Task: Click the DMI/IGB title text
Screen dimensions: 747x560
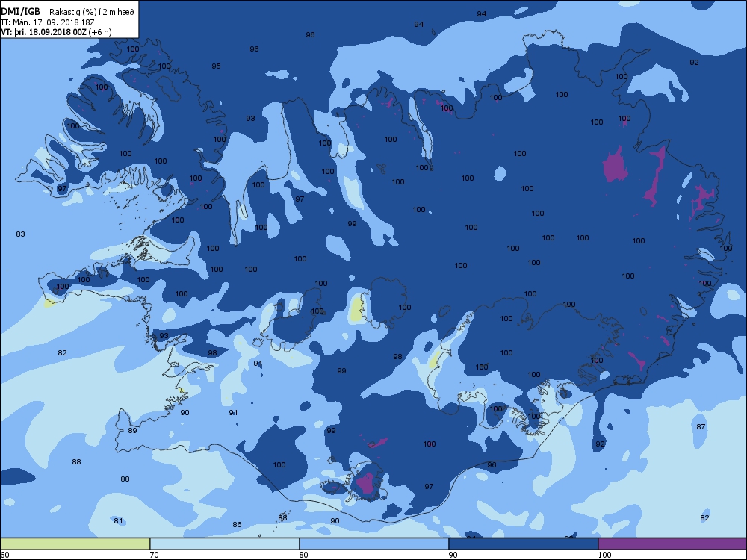Action: [x=20, y=12]
